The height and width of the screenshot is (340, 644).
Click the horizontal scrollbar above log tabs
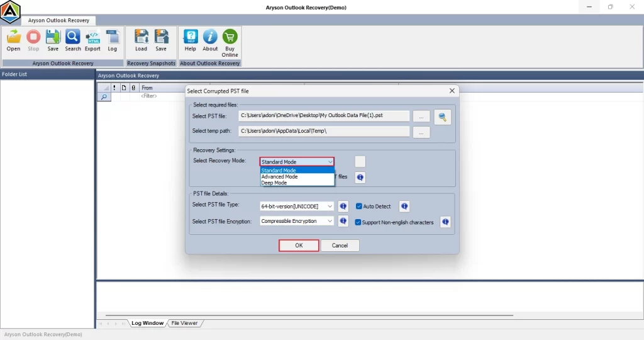point(309,315)
